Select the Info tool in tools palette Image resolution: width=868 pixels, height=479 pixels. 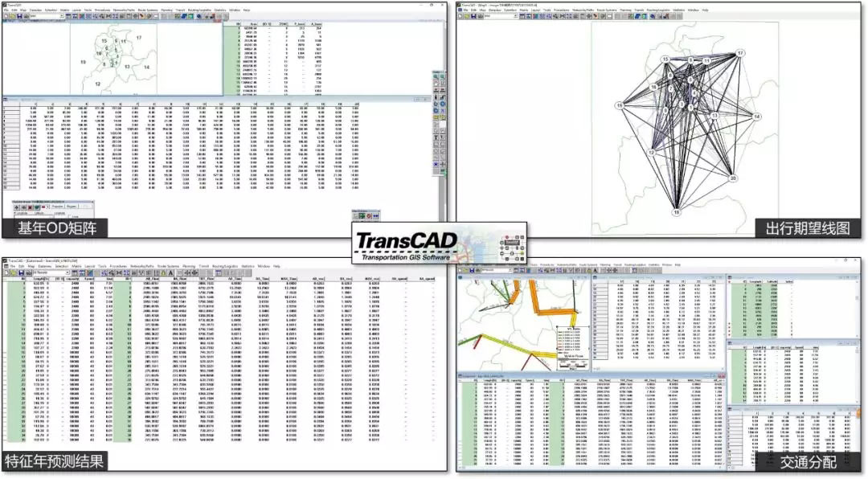pyautogui.click(x=436, y=97)
